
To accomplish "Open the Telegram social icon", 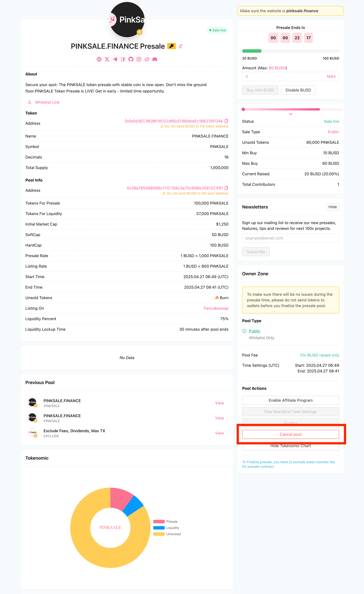I will [x=115, y=59].
